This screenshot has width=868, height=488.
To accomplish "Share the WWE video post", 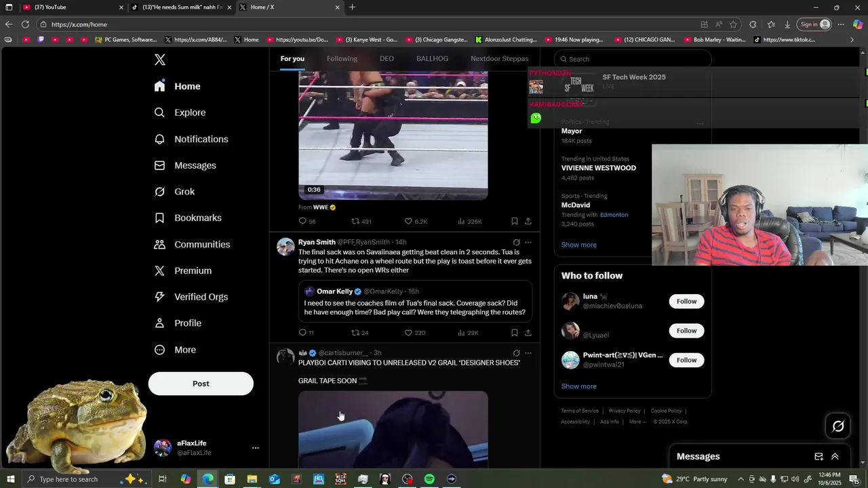I will tap(528, 221).
